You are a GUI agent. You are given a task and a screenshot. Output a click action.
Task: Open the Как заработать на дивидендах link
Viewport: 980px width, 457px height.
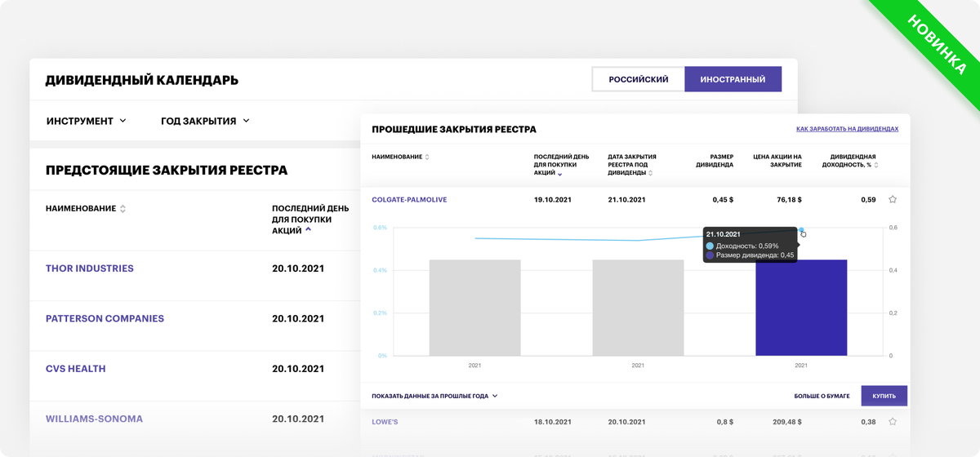click(x=847, y=129)
